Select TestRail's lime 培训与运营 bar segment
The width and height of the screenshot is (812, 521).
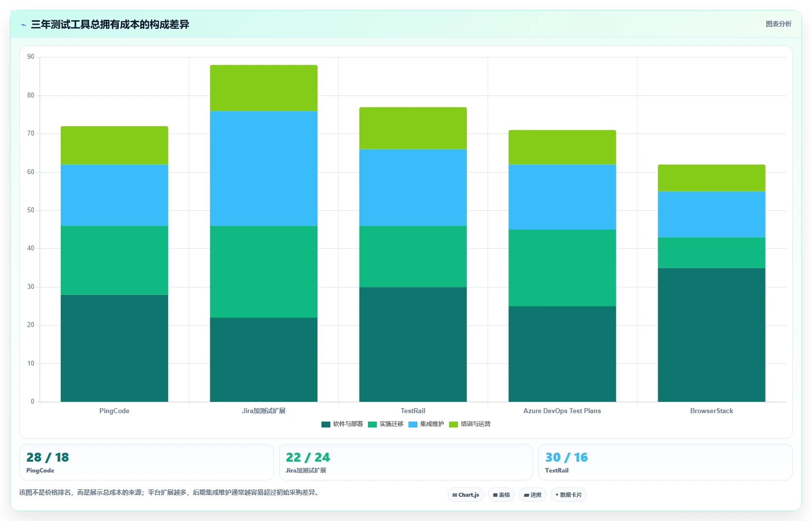point(413,128)
